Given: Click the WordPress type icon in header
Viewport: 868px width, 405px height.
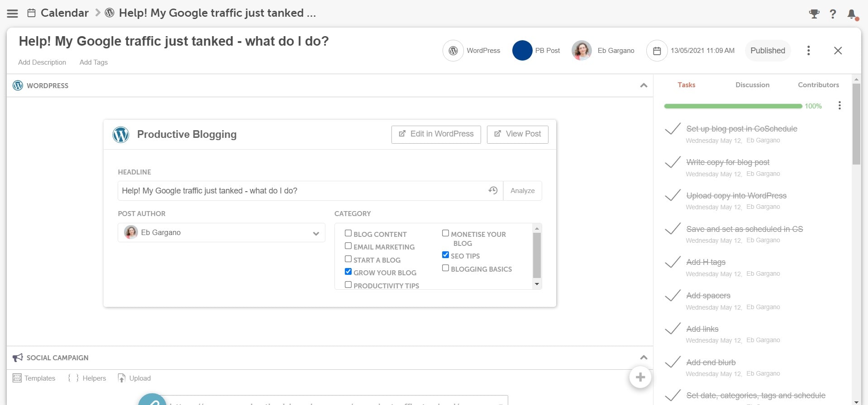Looking at the screenshot, I should (x=453, y=51).
